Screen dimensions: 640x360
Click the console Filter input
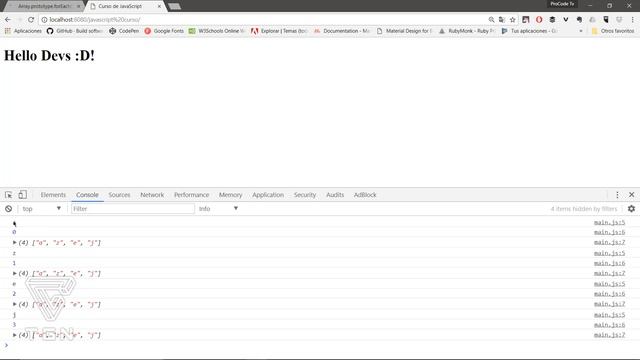pos(133,209)
